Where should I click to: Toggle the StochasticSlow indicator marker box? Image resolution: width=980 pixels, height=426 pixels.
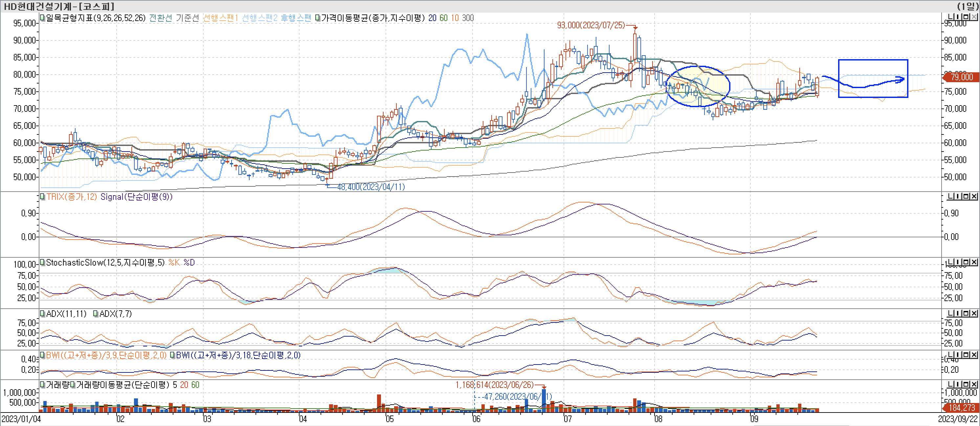43,262
